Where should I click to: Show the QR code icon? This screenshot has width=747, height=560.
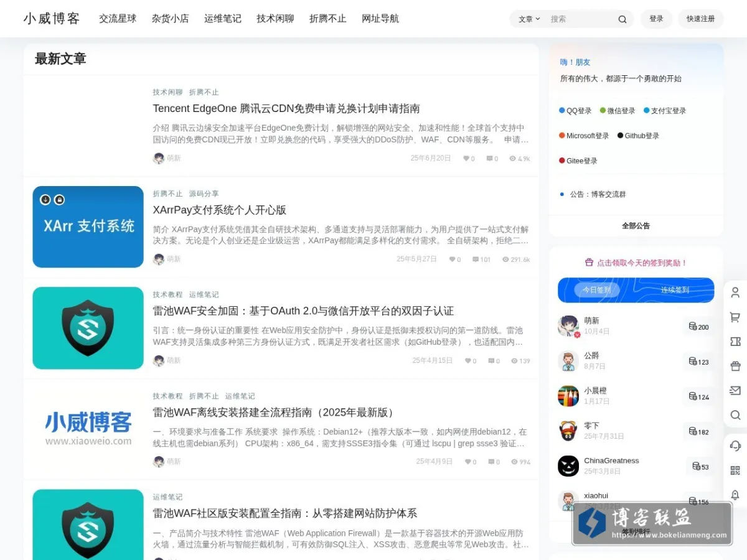tap(735, 470)
